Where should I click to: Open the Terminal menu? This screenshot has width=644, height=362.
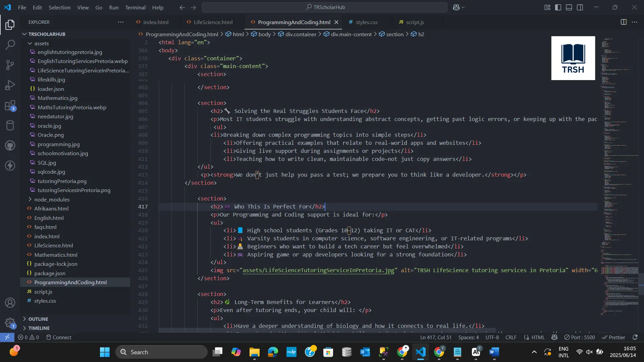tap(135, 7)
